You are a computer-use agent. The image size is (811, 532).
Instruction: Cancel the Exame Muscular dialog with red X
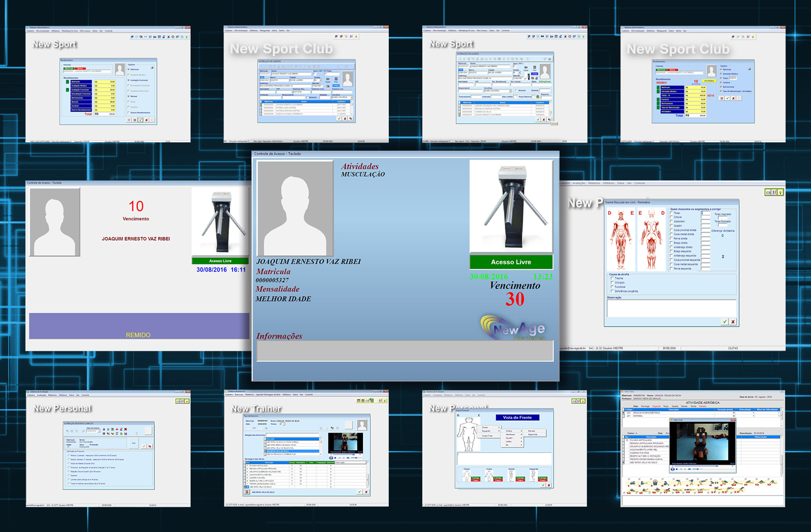coord(733,322)
